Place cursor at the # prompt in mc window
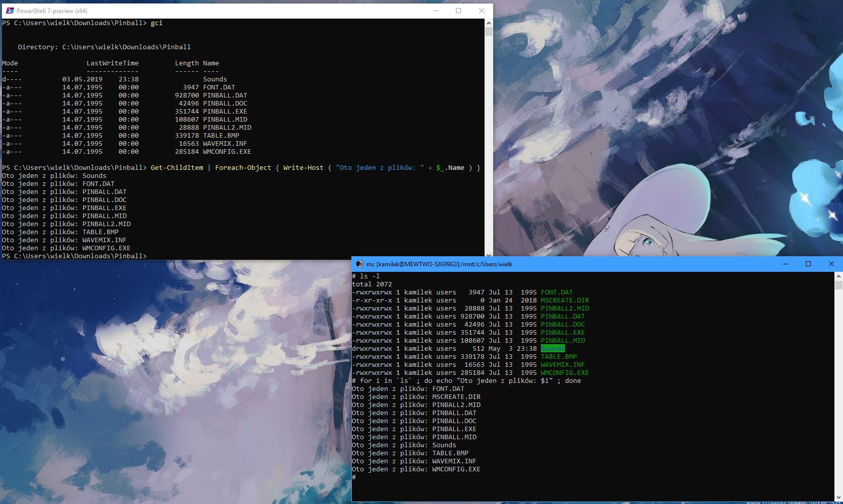The image size is (843, 504). coord(355,477)
